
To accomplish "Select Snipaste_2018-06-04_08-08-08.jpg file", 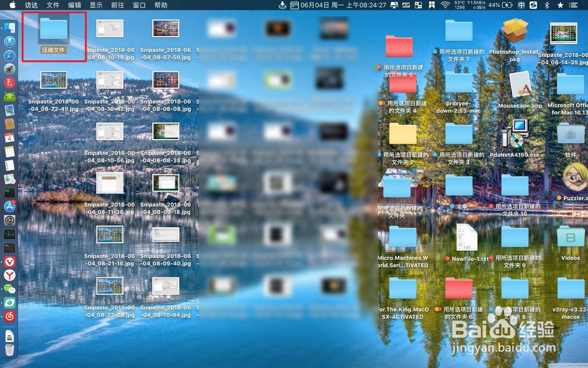I will point(166,80).
